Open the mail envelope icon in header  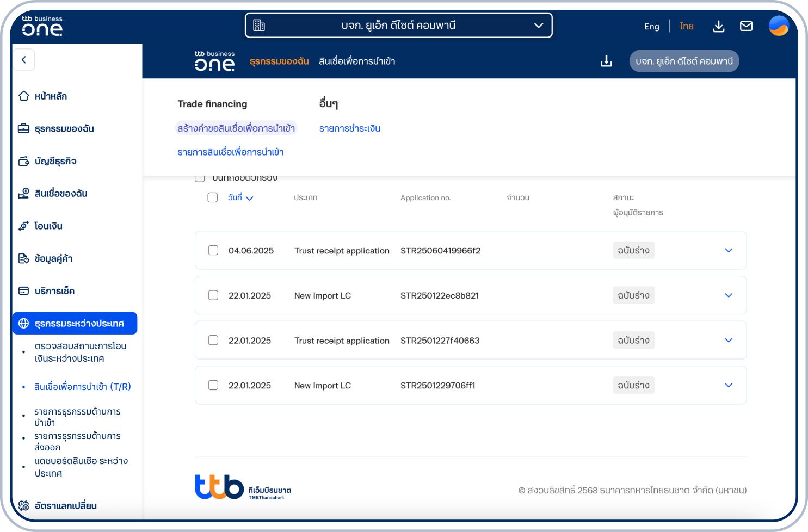[x=747, y=26]
